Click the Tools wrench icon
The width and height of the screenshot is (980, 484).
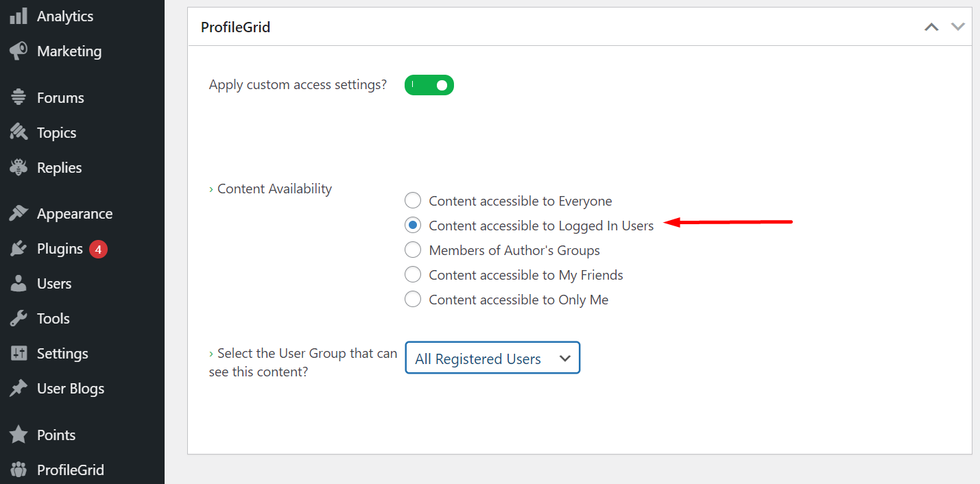(x=19, y=319)
